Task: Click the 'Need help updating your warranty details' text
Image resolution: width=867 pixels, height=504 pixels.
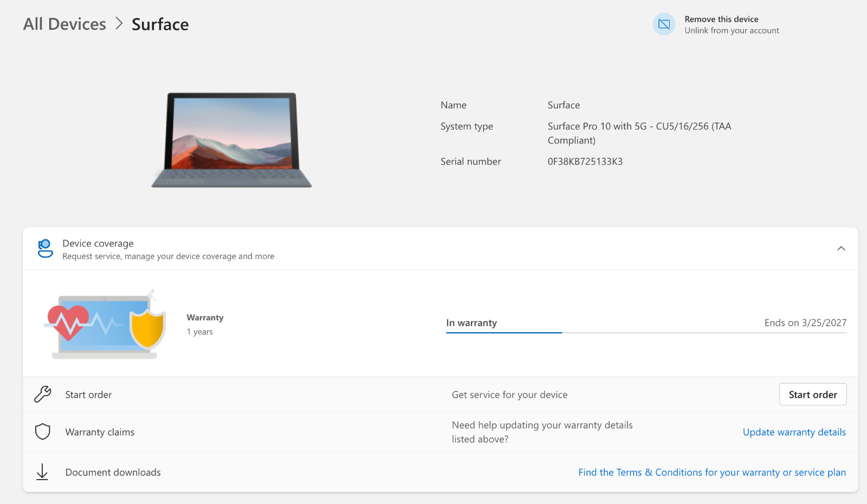Action: point(542,432)
